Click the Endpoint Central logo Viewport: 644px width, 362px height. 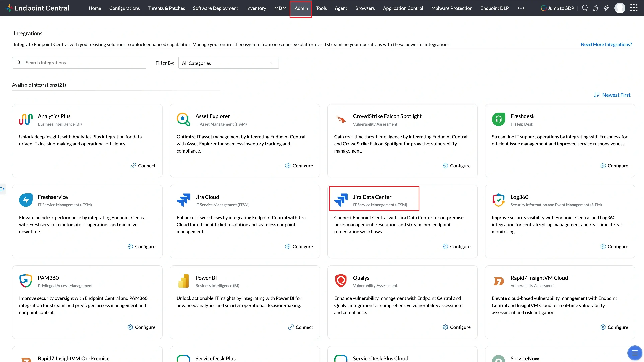pos(37,8)
